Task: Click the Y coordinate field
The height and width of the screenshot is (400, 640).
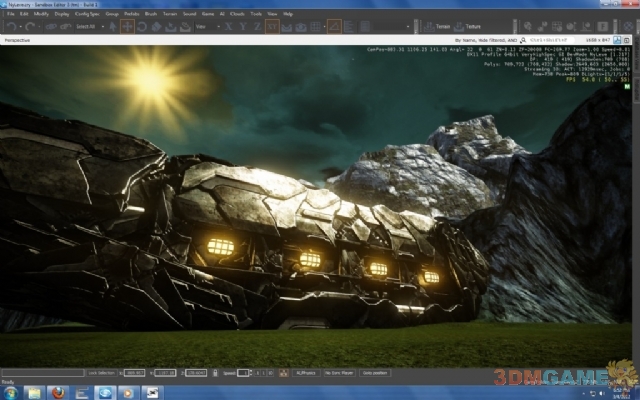Action: pyautogui.click(x=165, y=373)
